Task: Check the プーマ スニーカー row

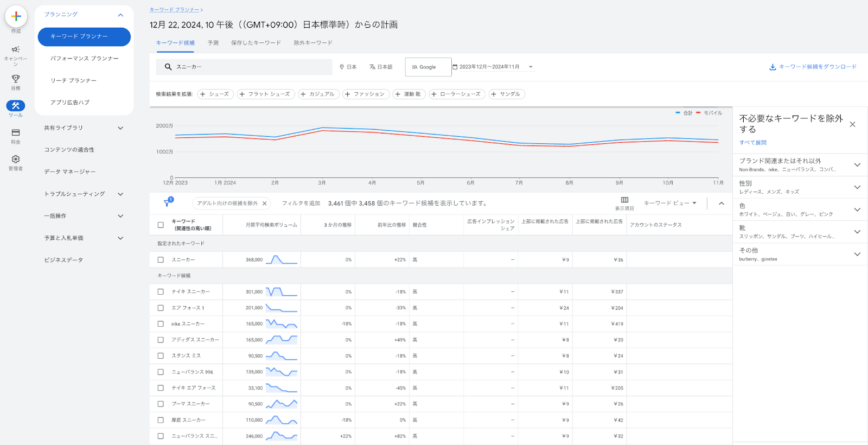Action: (161, 404)
